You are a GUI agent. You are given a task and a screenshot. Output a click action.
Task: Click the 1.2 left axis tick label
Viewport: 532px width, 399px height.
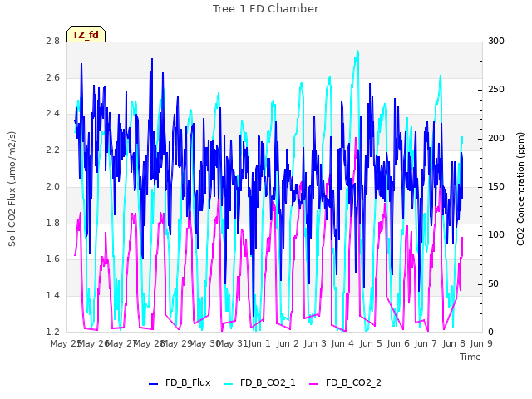coord(52,332)
